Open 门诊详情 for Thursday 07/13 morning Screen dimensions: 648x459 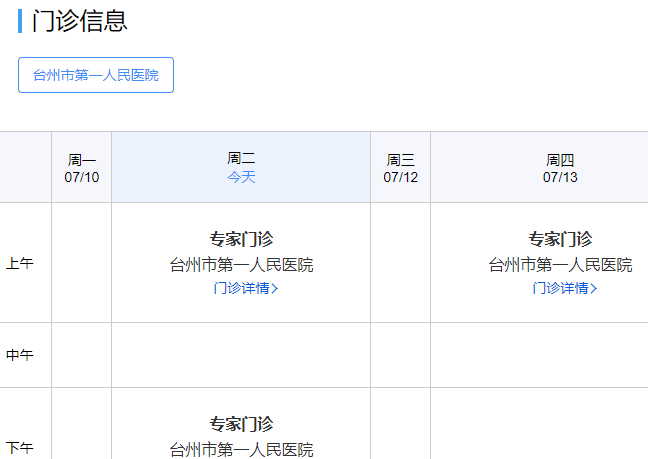coord(560,289)
